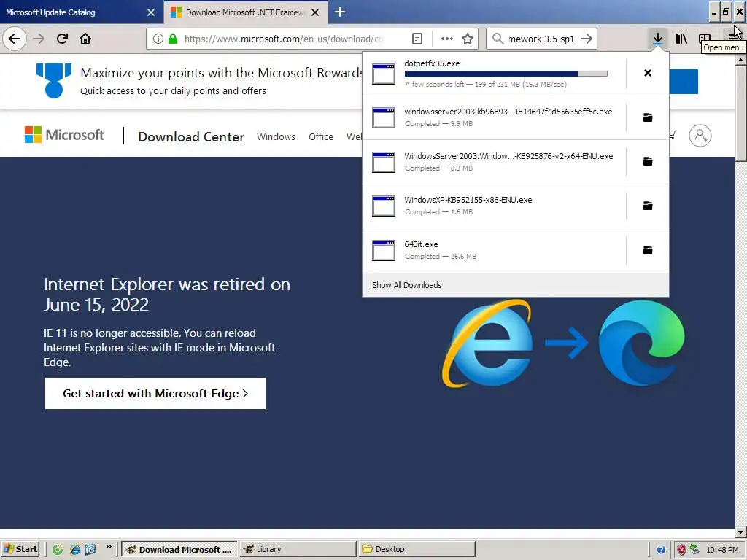Click the dotnetfx35.exe download progress bar

pyautogui.click(x=506, y=74)
